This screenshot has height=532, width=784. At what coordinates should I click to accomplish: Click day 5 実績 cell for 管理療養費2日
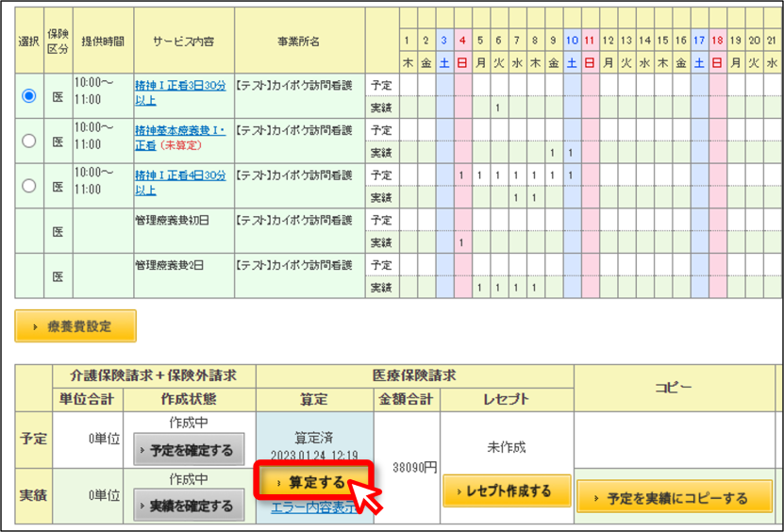(x=480, y=288)
